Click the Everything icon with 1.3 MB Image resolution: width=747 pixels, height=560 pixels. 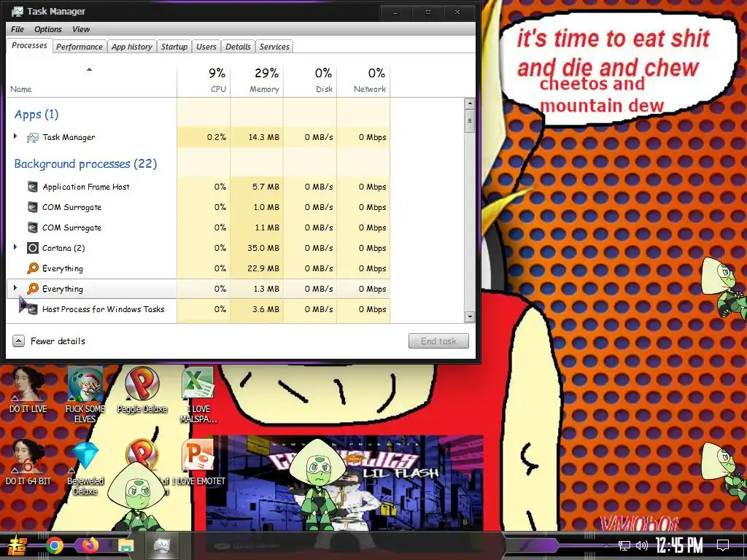click(32, 289)
